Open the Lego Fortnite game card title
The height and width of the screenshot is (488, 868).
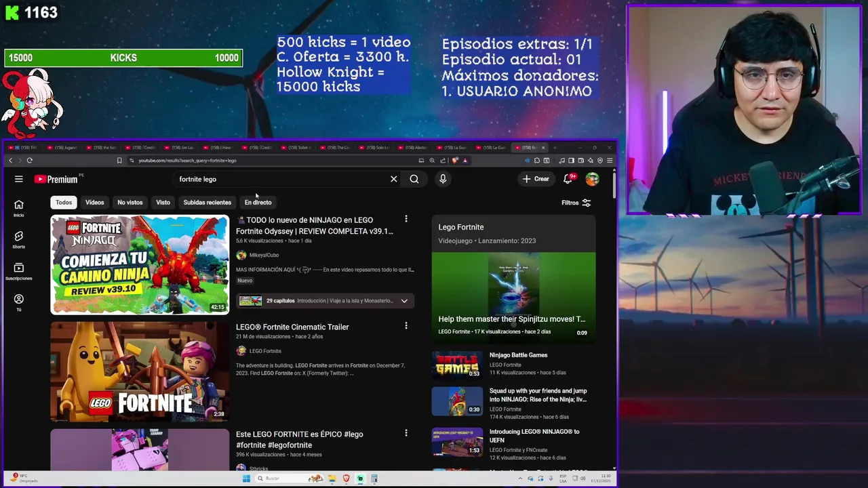click(x=461, y=227)
